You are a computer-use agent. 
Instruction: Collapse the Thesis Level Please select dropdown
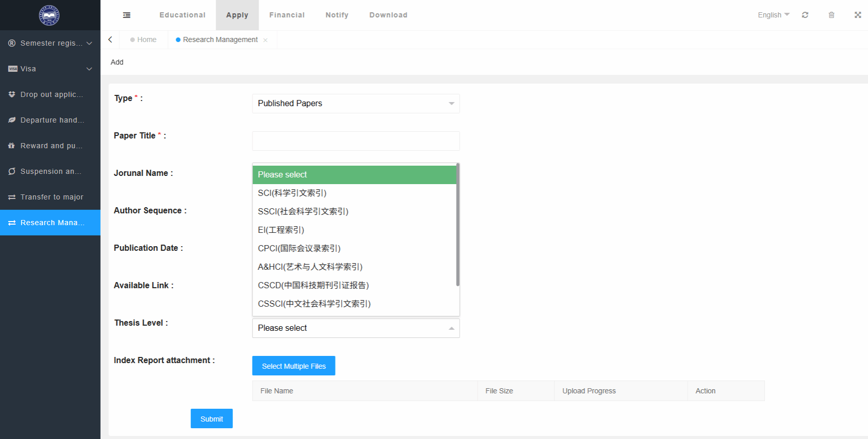click(356, 328)
